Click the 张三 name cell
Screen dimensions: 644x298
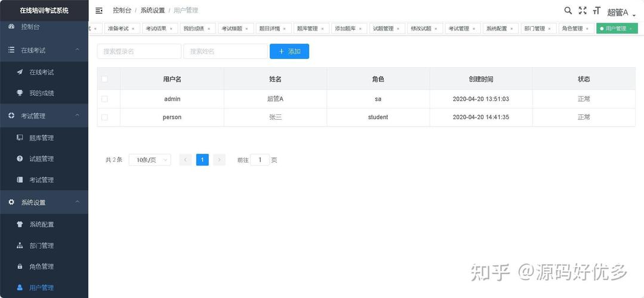point(275,117)
